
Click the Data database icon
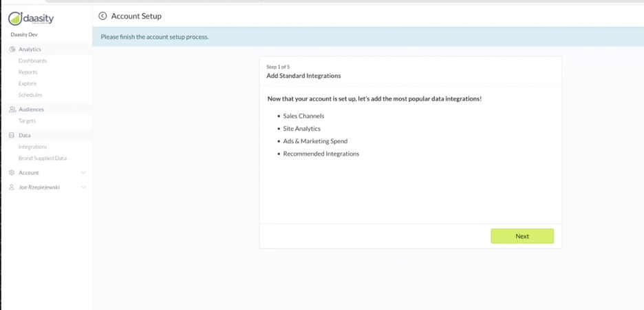click(x=12, y=136)
